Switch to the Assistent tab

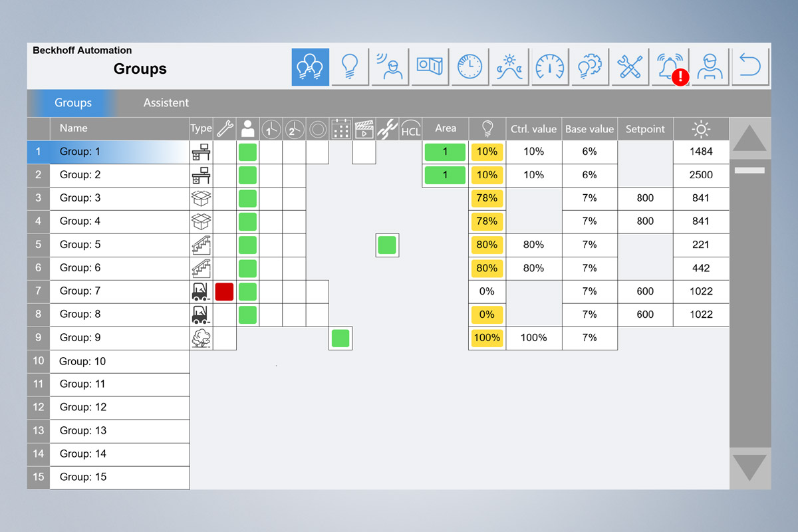166,103
